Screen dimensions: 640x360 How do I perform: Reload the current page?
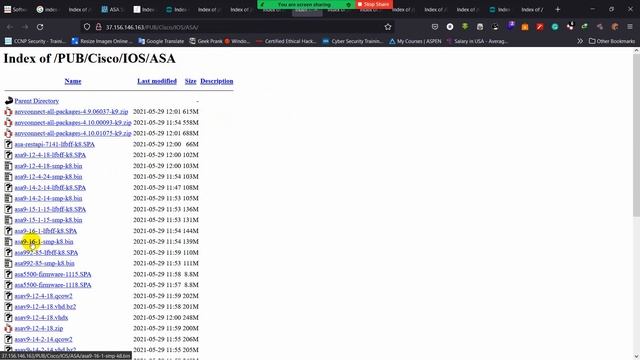(x=40, y=27)
